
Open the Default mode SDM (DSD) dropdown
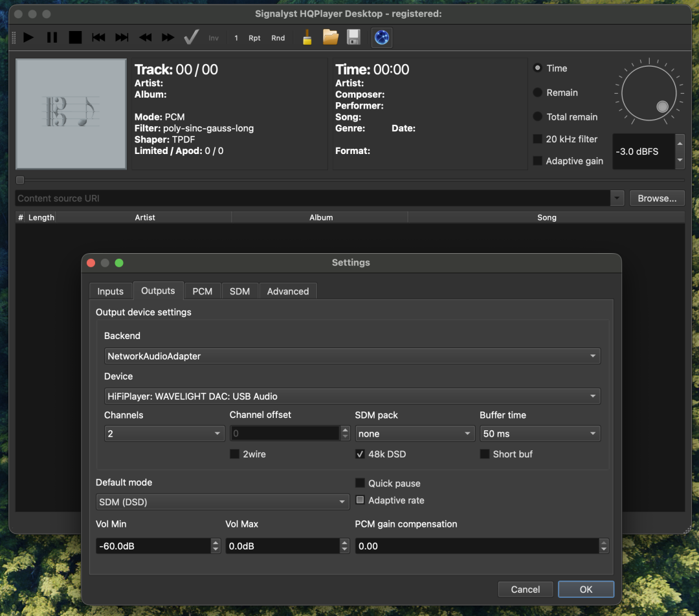pos(223,502)
